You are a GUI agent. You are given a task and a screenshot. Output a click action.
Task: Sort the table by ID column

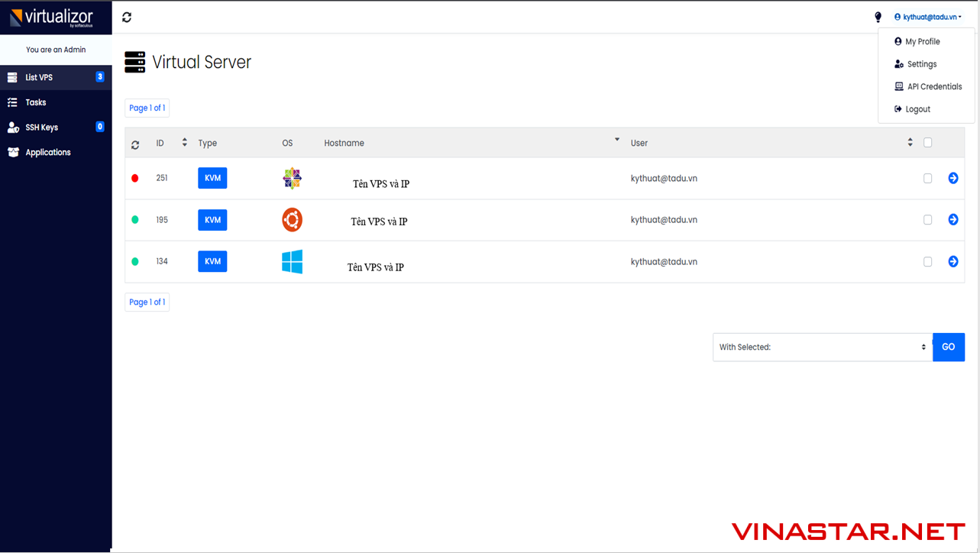(x=183, y=142)
